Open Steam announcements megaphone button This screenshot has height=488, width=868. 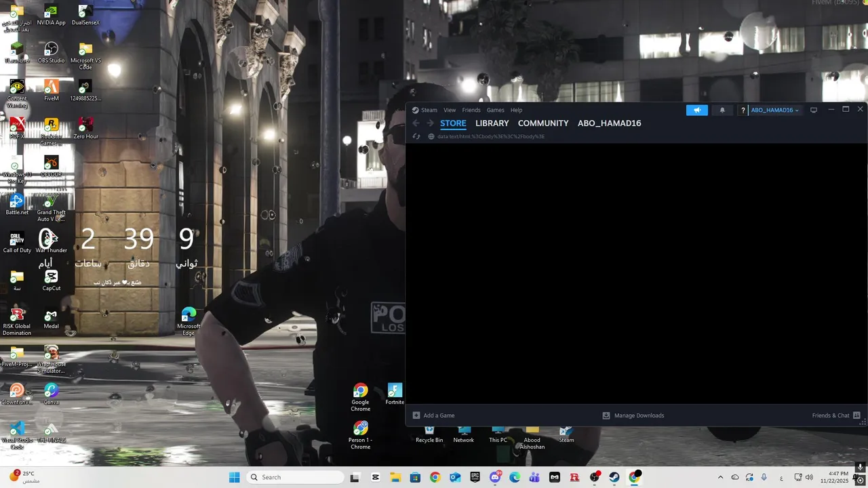click(696, 110)
